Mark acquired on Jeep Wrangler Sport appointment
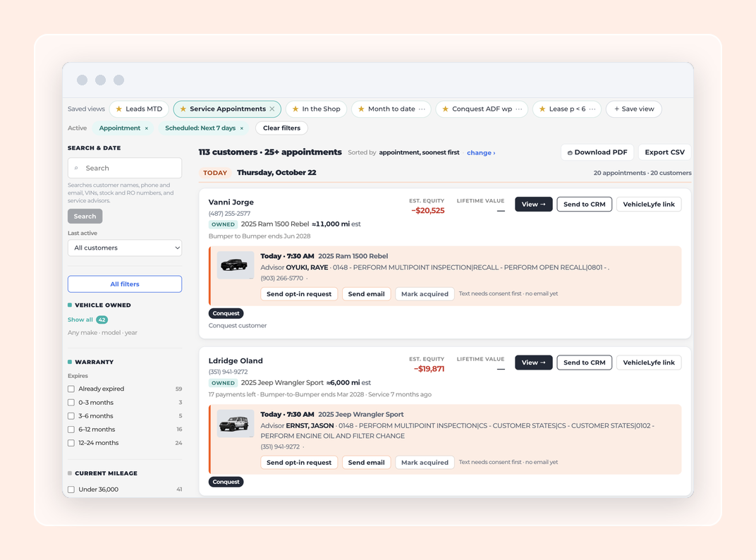This screenshot has width=756, height=560. (425, 463)
